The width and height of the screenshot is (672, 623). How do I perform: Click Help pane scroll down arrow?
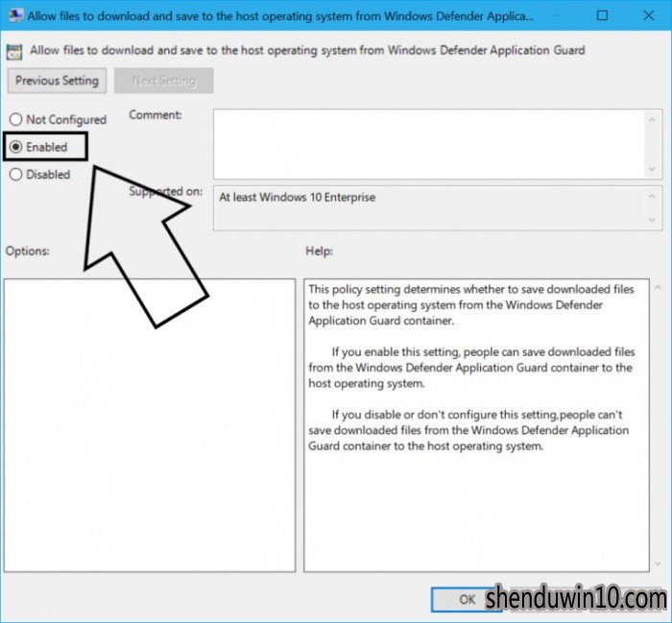[x=658, y=564]
